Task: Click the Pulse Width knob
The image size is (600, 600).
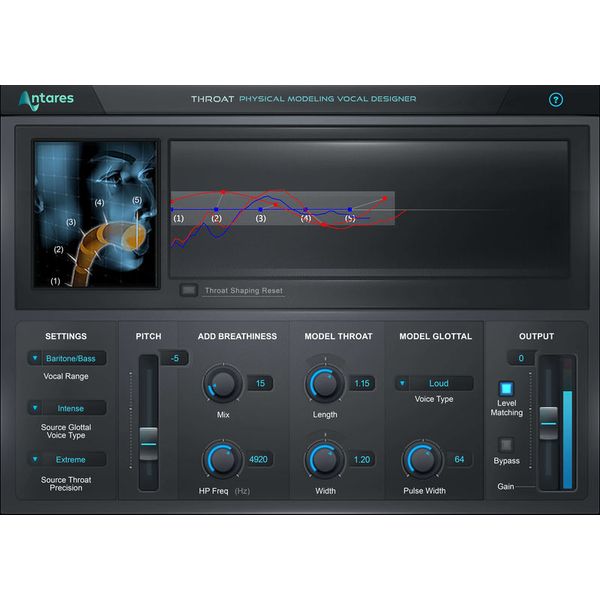Action: (421, 459)
